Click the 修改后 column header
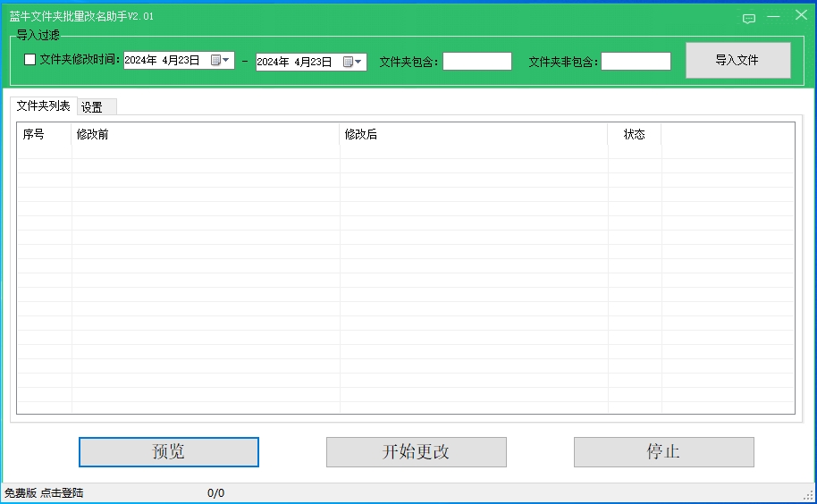The height and width of the screenshot is (504, 817). [x=474, y=134]
